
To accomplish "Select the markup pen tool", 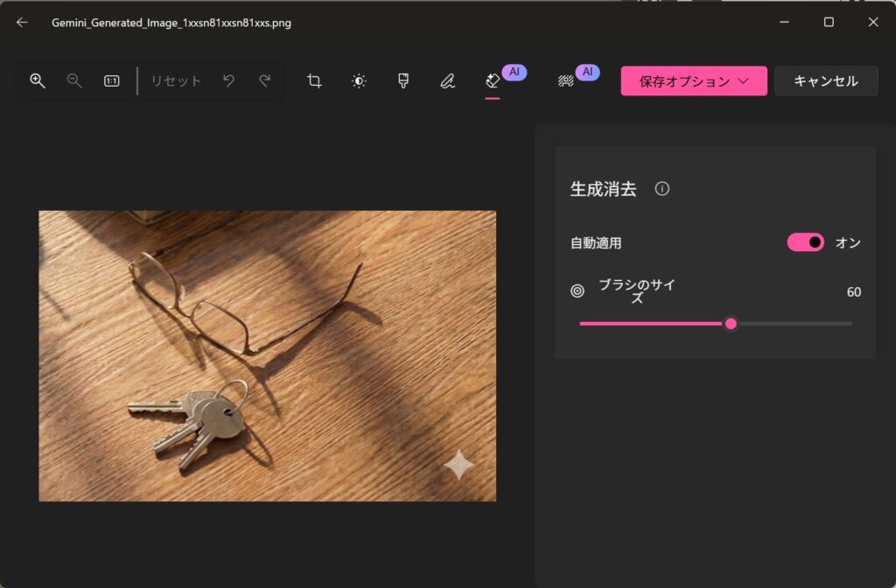I will [448, 80].
